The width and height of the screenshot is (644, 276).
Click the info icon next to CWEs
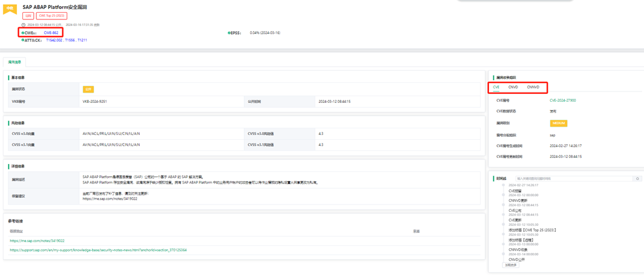(22, 33)
